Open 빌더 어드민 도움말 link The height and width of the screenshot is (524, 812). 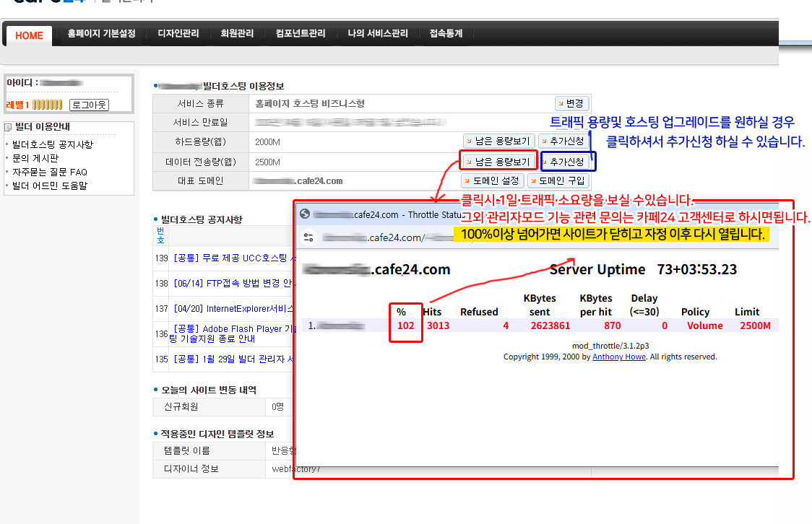coord(50,185)
